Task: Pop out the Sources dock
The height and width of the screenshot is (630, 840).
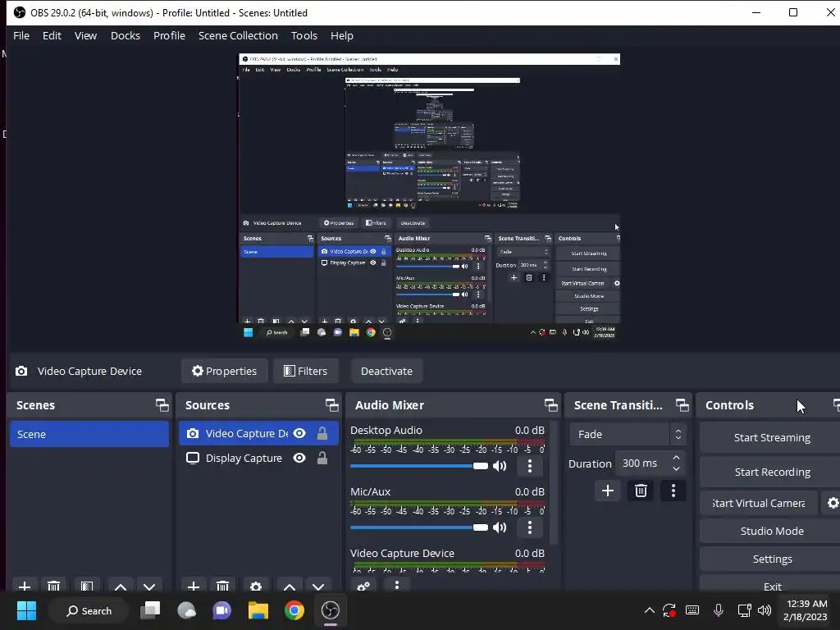Action: click(x=331, y=405)
